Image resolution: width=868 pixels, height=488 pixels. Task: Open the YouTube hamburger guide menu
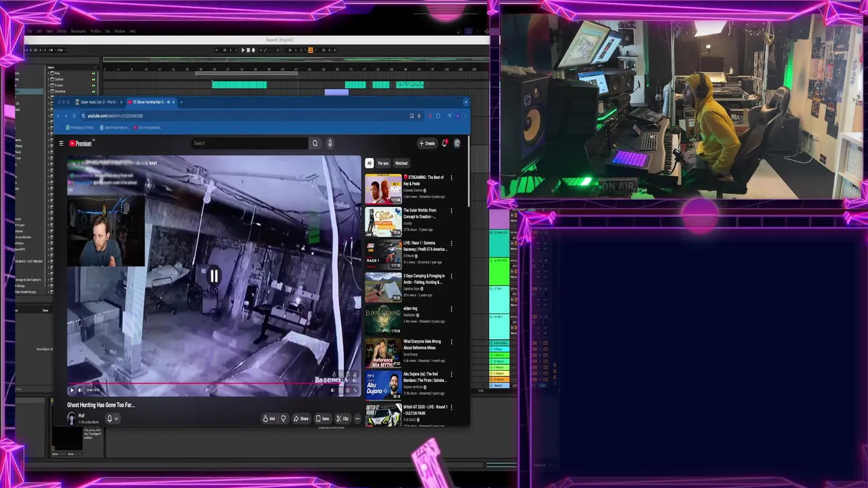(x=61, y=143)
